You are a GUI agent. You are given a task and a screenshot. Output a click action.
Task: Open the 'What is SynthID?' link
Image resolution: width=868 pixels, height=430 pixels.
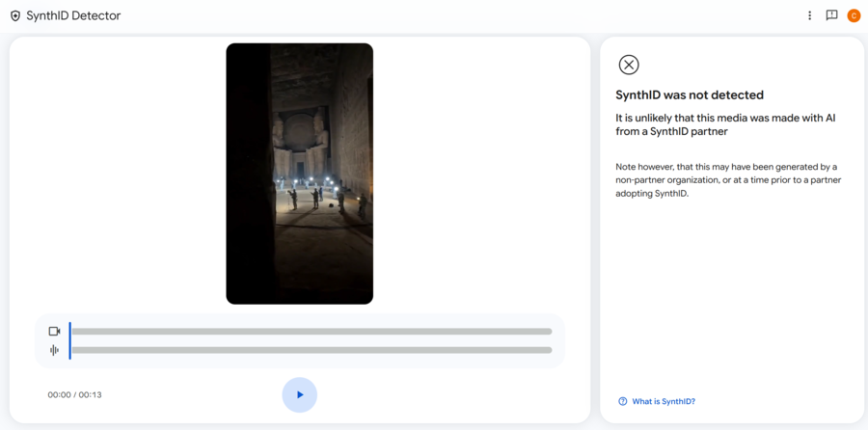coord(664,401)
